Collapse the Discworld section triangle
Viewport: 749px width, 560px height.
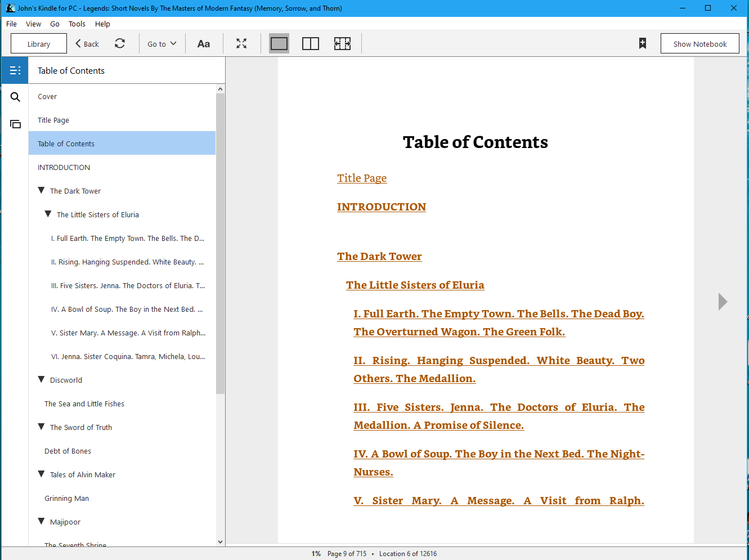(x=41, y=380)
